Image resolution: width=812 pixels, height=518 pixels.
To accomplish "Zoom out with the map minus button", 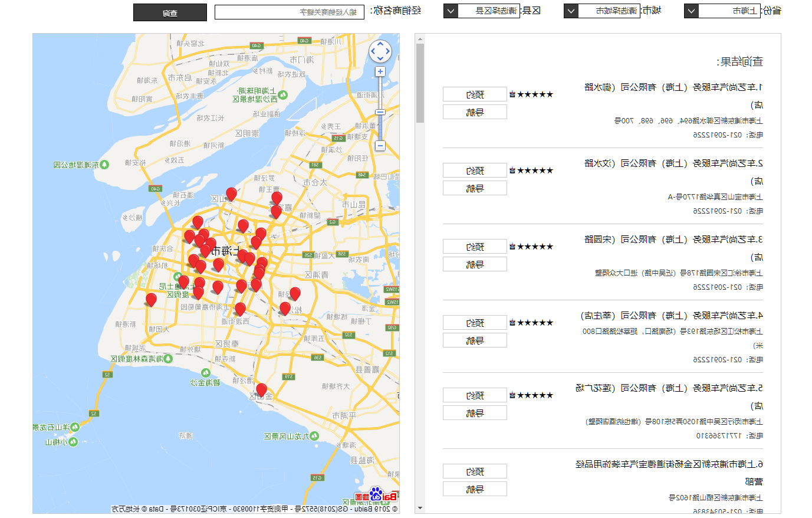I will tap(380, 146).
